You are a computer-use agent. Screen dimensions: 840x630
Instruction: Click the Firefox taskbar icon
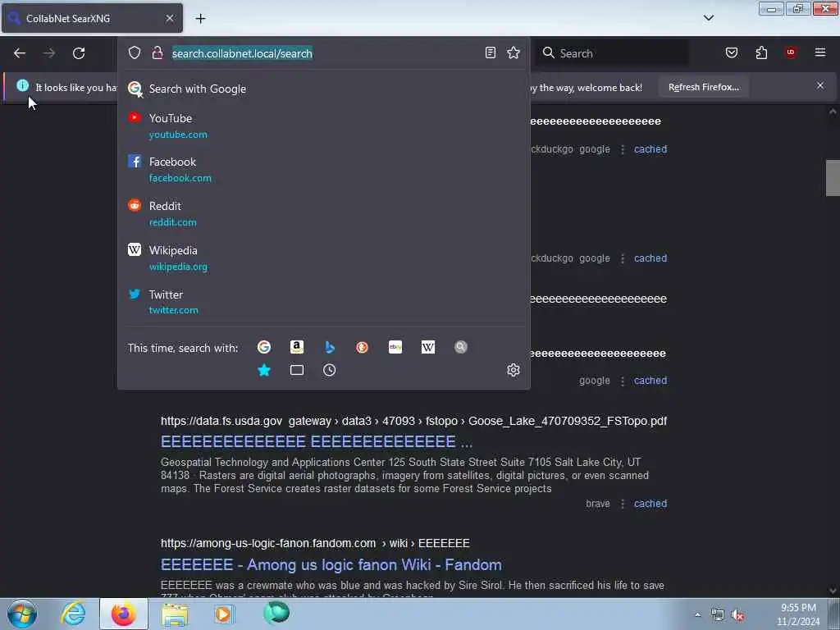pyautogui.click(x=124, y=614)
